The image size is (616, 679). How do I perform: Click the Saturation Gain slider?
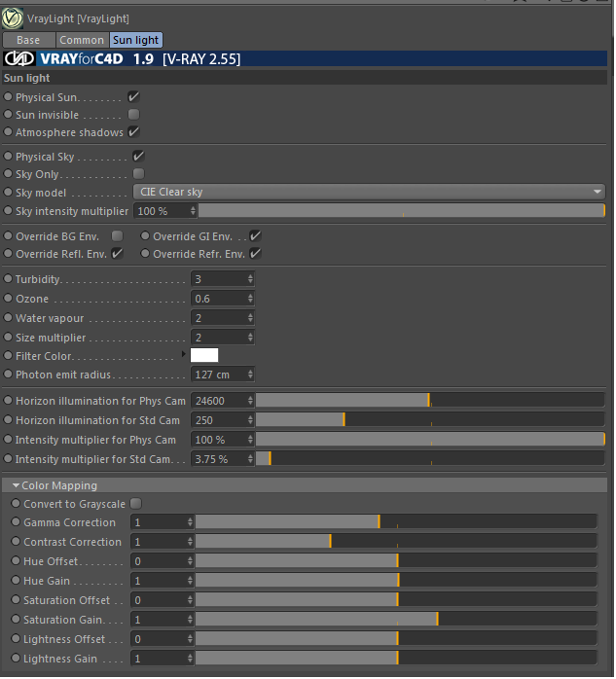pos(396,620)
